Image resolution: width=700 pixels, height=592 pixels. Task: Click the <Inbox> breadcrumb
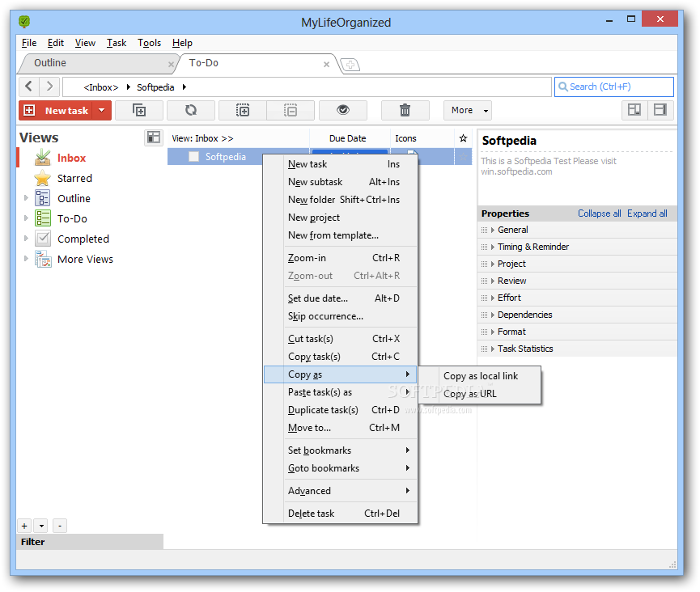[x=101, y=87]
